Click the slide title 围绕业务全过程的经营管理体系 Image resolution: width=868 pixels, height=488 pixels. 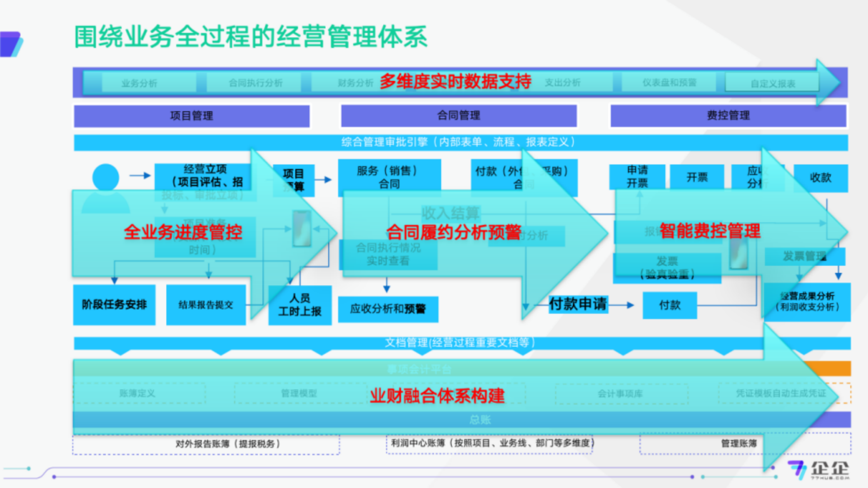(x=251, y=37)
